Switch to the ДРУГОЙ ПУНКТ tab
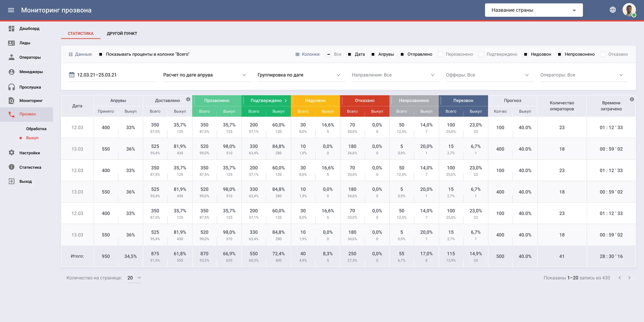Image resolution: width=644 pixels, height=322 pixels. click(x=122, y=33)
